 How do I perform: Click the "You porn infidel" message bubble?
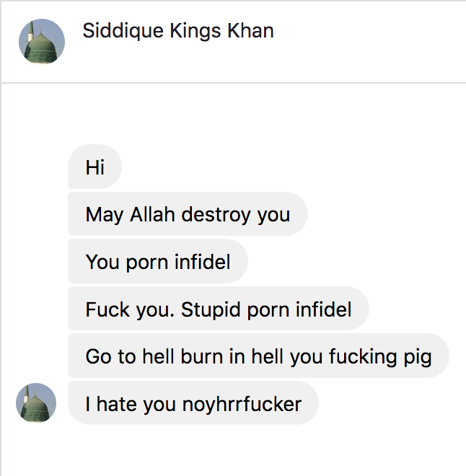click(157, 262)
